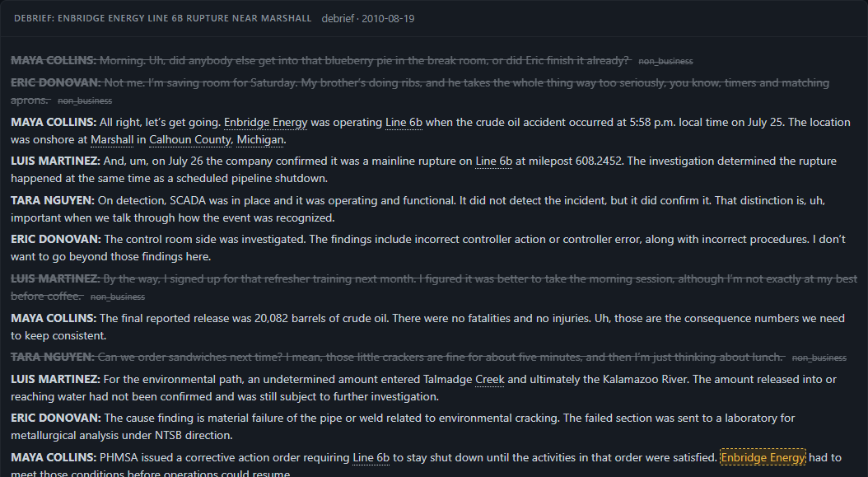
Task: Click struck-through MAYA COLLINS blueberry pie line
Action: pyautogui.click(x=352, y=61)
